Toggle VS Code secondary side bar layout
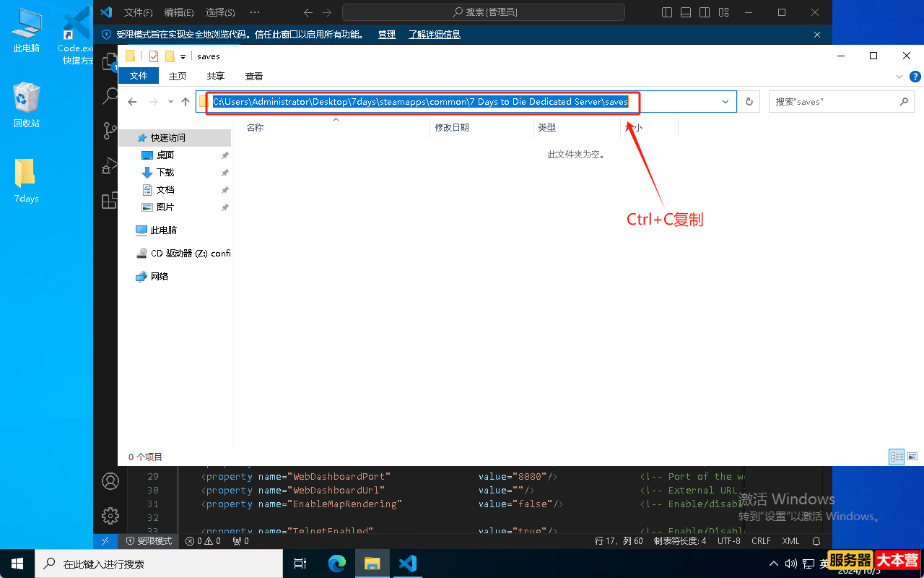The image size is (924, 578). (705, 12)
